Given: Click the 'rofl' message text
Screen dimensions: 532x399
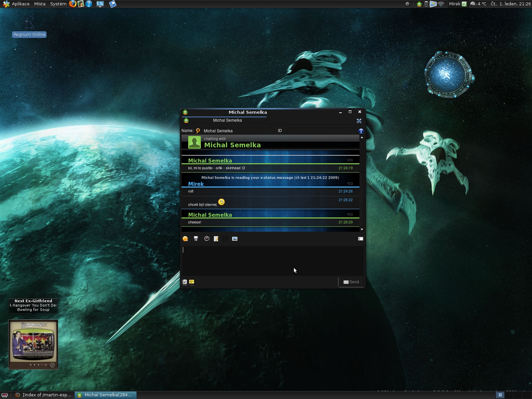Looking at the screenshot, I should pyautogui.click(x=191, y=191).
